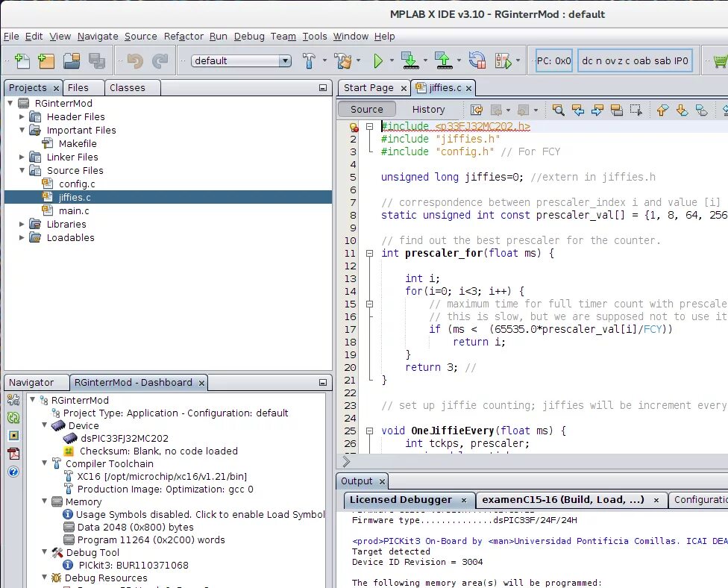Open the Debug menu

pos(249,37)
